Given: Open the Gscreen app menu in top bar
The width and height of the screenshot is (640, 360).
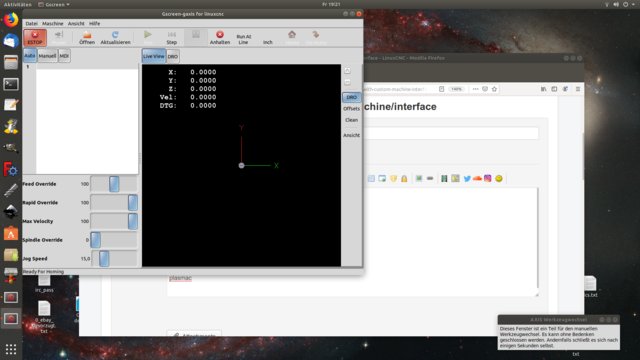Looking at the screenshot, I should (54, 4).
